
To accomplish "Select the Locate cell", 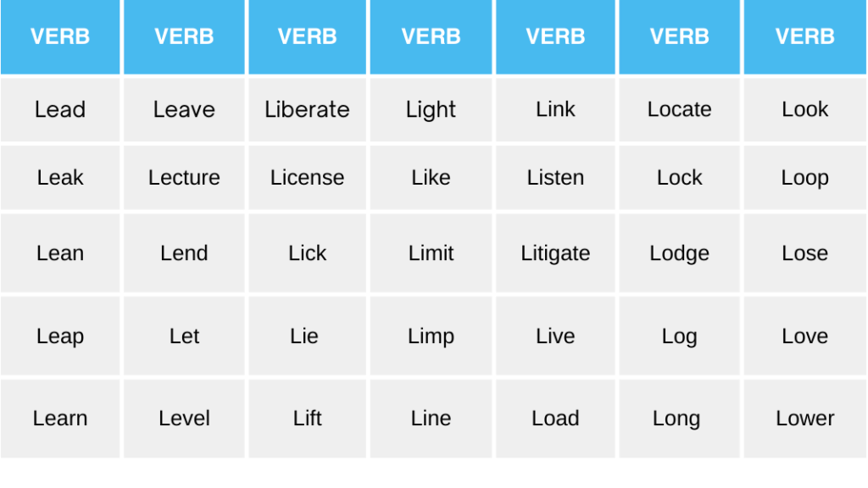I will (679, 109).
